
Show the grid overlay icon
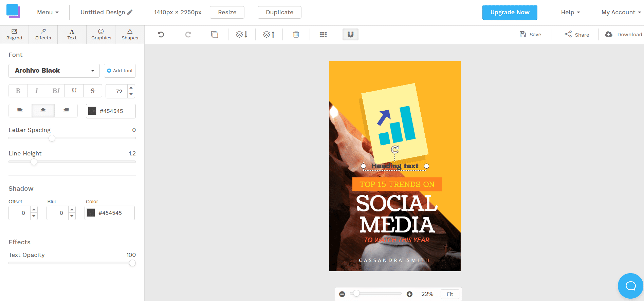[x=323, y=35]
